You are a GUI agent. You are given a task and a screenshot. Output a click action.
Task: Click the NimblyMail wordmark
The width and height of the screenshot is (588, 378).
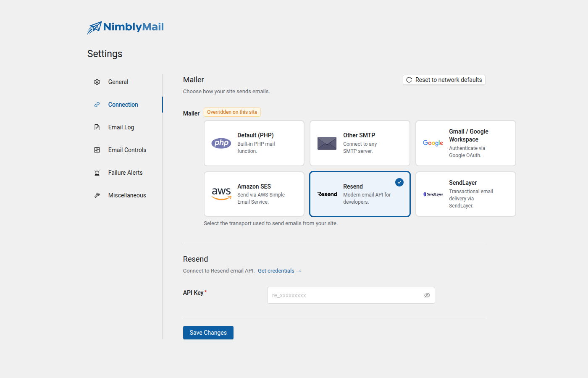134,27
